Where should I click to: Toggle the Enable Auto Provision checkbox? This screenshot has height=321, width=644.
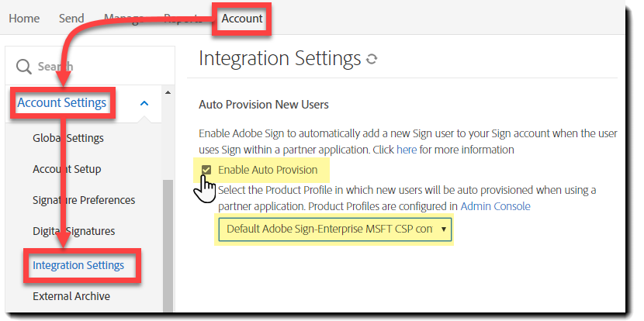pyautogui.click(x=206, y=170)
